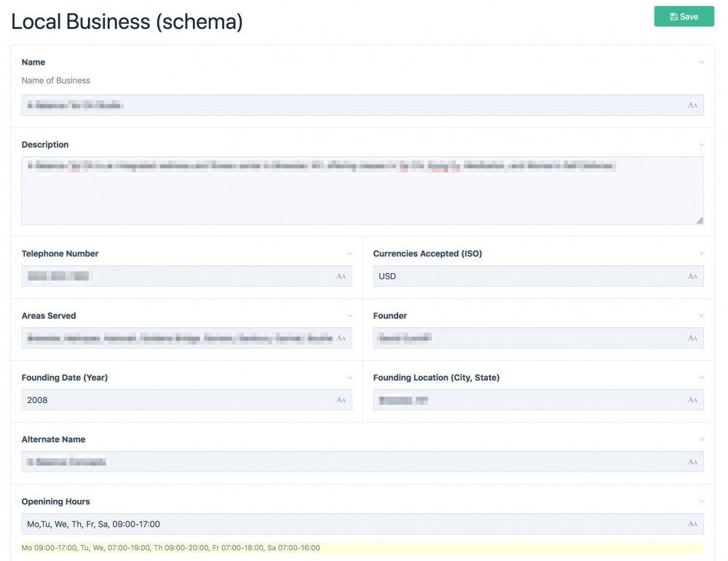Collapse the Description section
This screenshot has height=561, width=728.
click(701, 145)
